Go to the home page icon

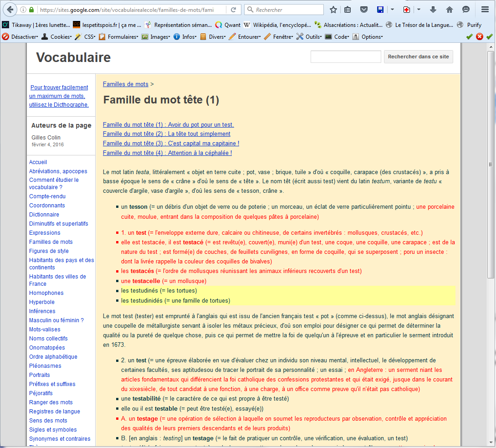pyautogui.click(x=450, y=10)
